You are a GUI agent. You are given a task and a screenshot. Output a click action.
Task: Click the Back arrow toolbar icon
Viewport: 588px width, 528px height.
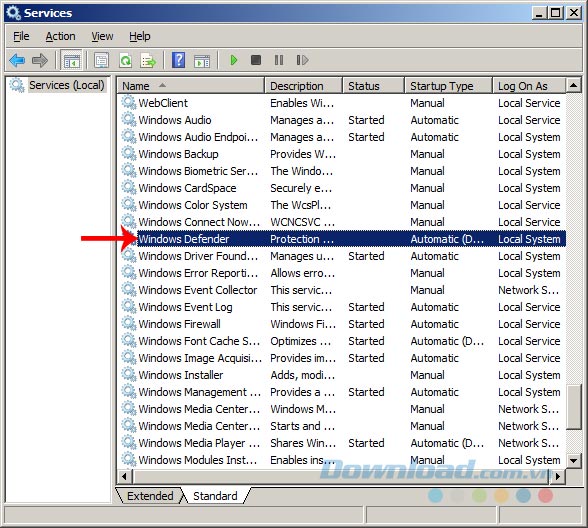tap(17, 60)
